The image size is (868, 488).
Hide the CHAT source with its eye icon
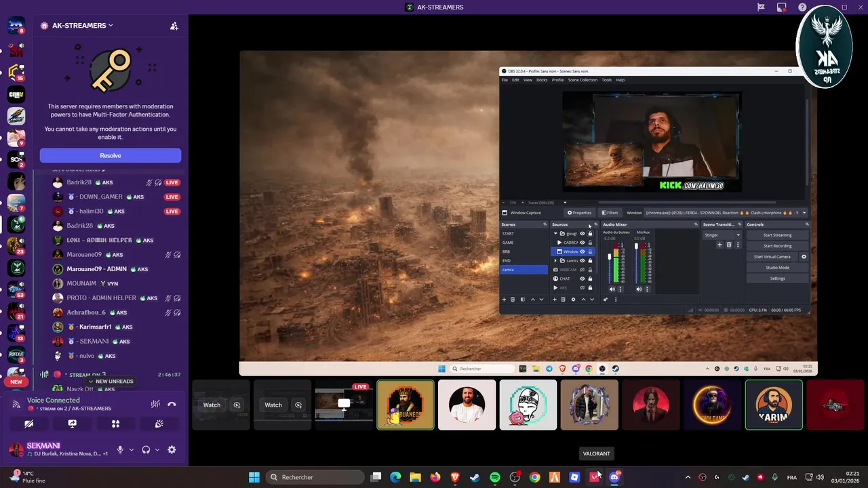(x=582, y=279)
